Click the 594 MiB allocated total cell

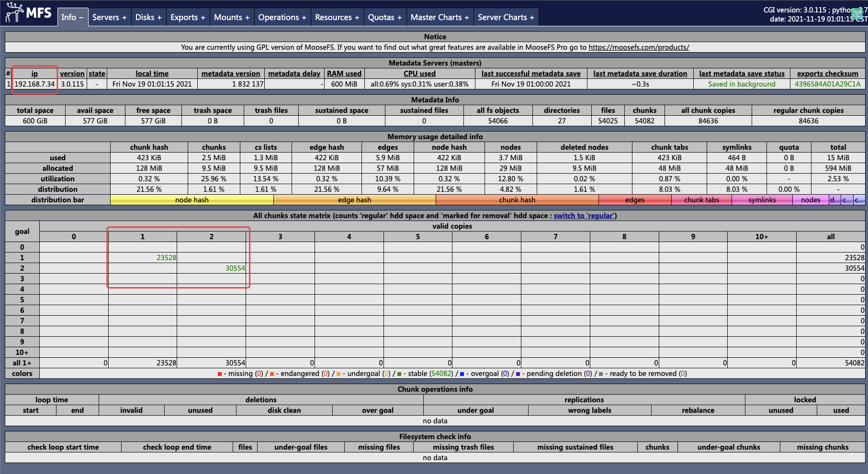[838, 168]
